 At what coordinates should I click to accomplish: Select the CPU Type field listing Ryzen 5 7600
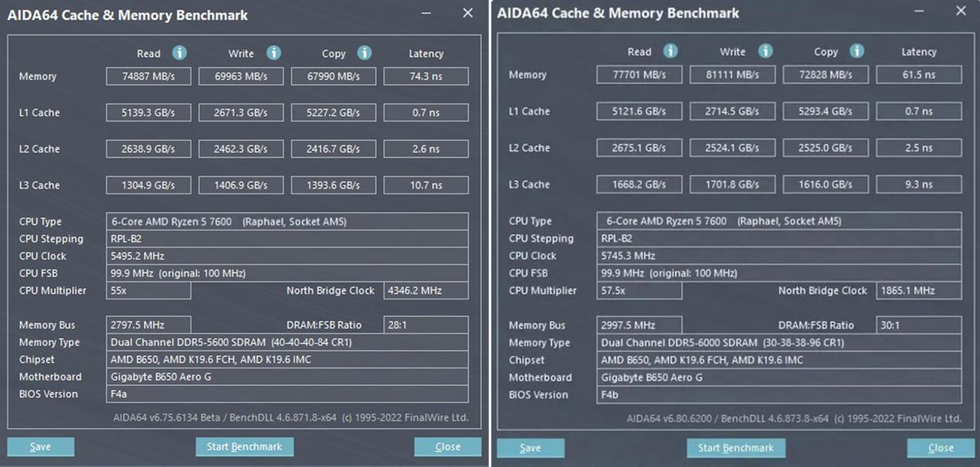pyautogui.click(x=287, y=221)
